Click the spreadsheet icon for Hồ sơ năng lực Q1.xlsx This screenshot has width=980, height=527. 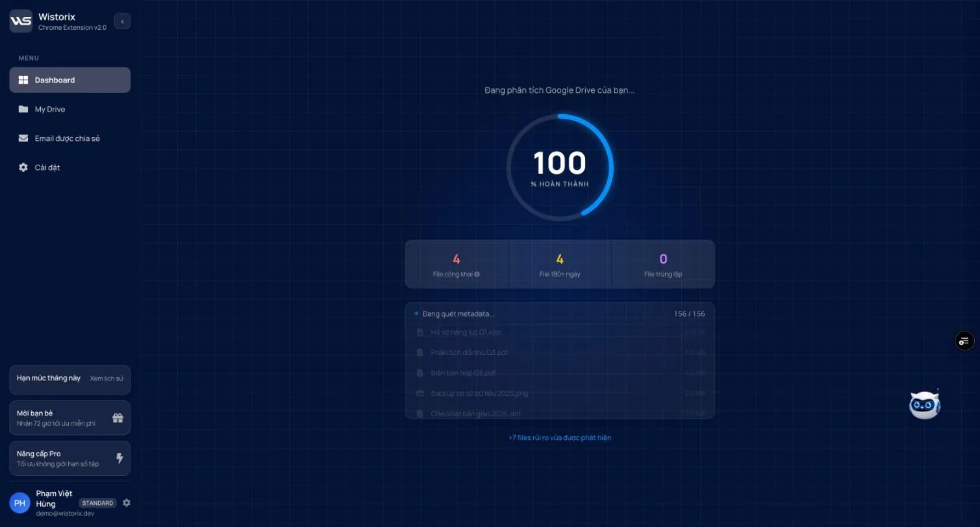(420, 332)
